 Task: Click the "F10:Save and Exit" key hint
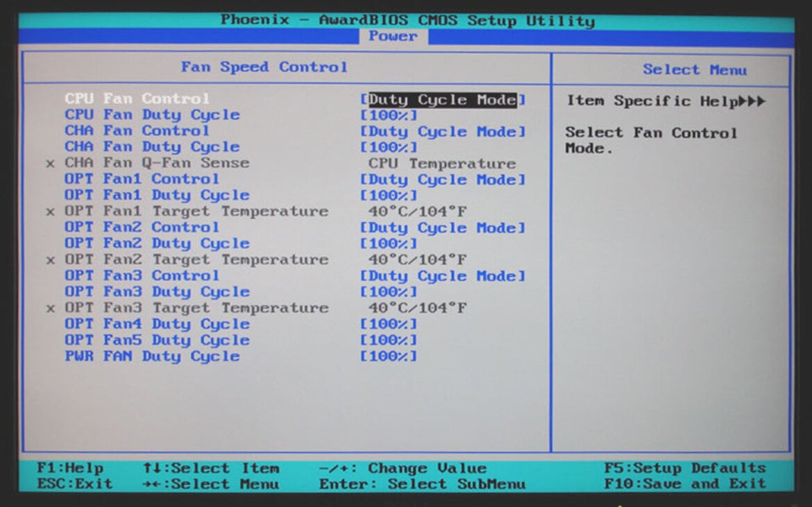684,483
